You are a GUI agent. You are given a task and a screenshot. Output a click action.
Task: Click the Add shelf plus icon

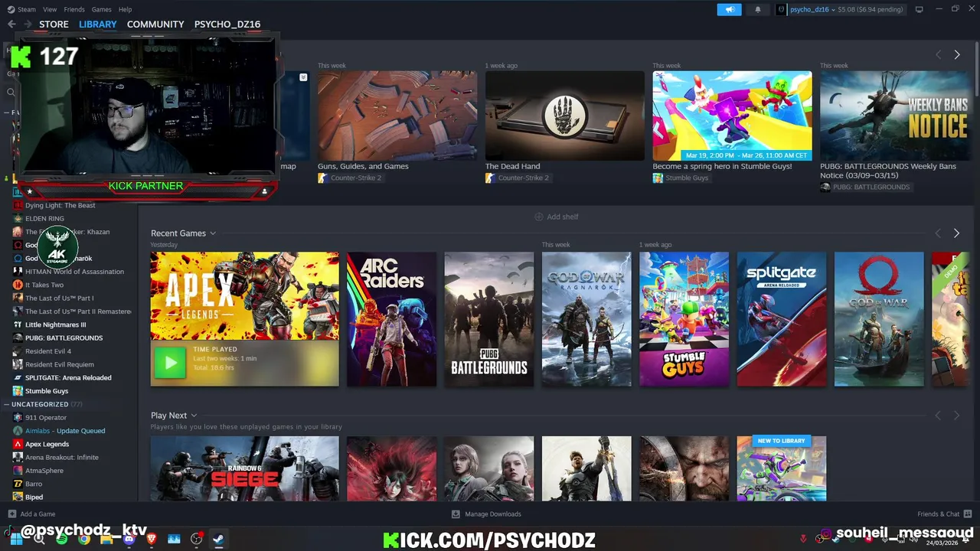coord(538,217)
